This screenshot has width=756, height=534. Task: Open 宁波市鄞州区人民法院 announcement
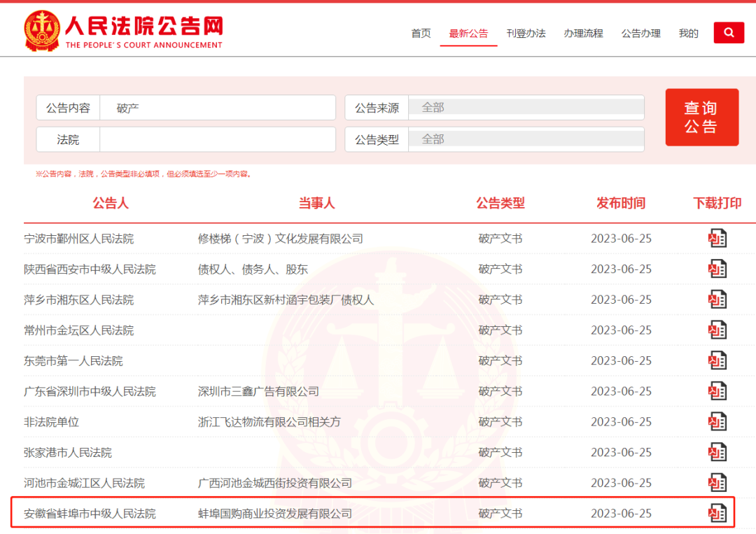point(79,239)
